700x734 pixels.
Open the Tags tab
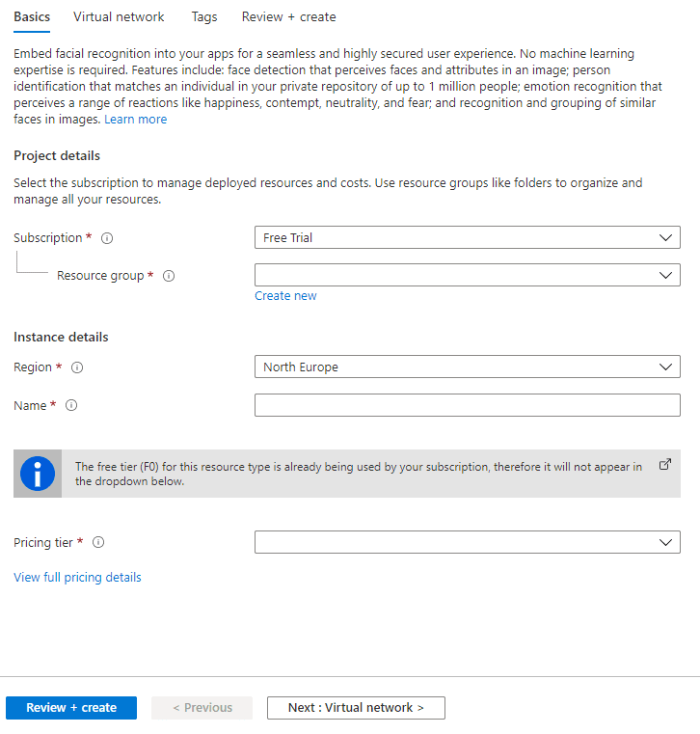[x=203, y=16]
